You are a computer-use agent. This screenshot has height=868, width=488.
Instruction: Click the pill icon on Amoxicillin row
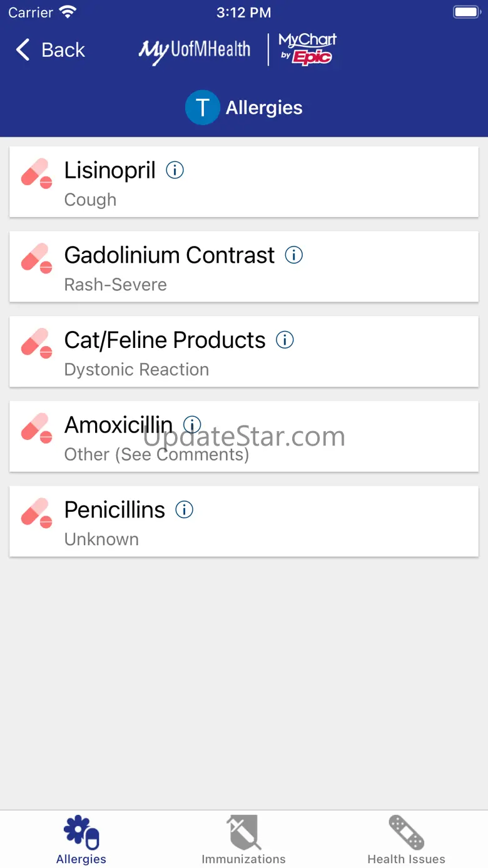[37, 428]
